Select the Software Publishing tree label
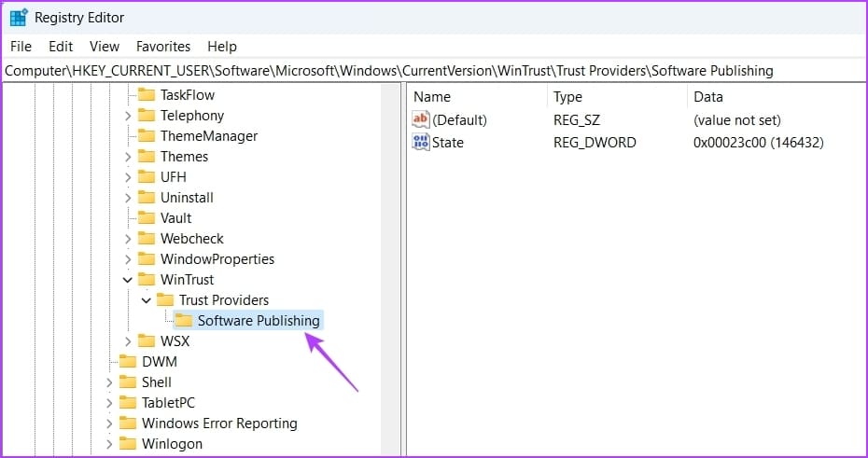 point(259,320)
